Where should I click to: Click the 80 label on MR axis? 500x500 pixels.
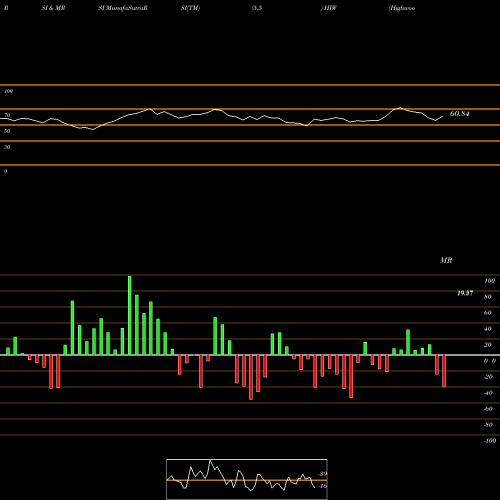click(488, 297)
